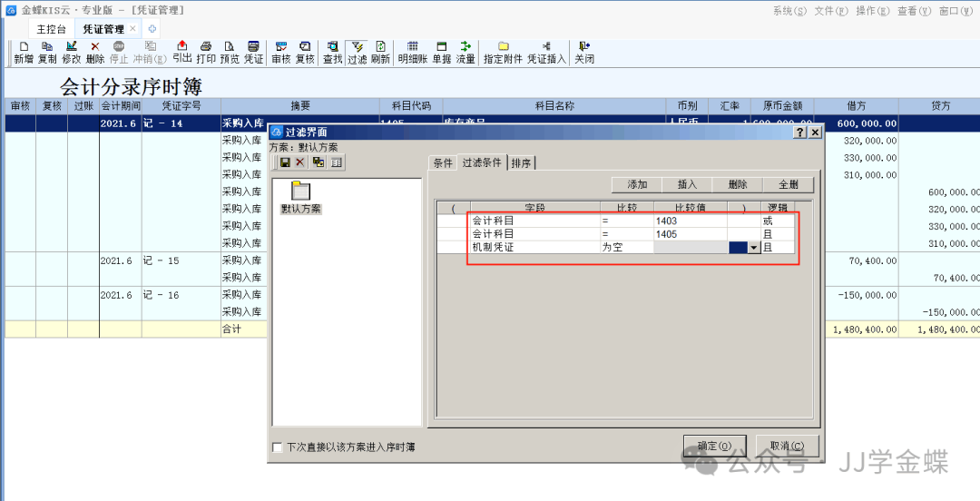Open the 主控台 tab
Screen dimensions: 980x501
click(x=51, y=29)
